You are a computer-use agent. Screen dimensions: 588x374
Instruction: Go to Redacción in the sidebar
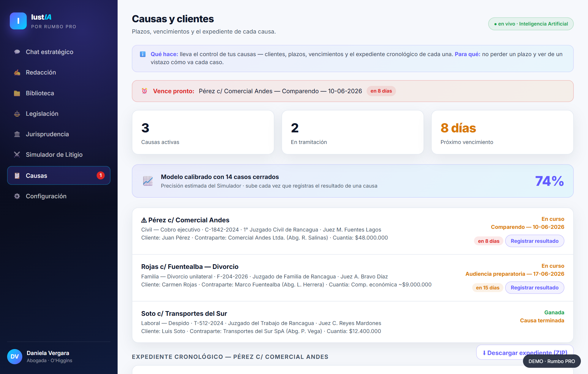(x=59, y=72)
